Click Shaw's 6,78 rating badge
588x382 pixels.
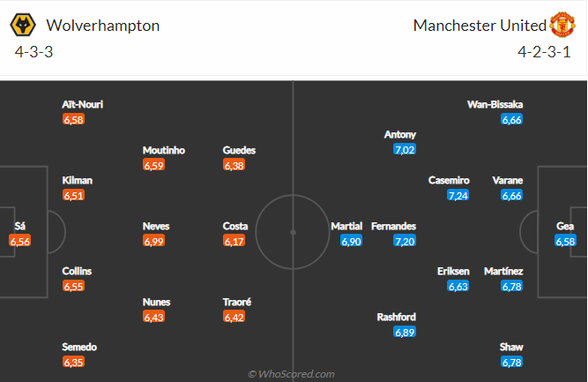click(511, 362)
